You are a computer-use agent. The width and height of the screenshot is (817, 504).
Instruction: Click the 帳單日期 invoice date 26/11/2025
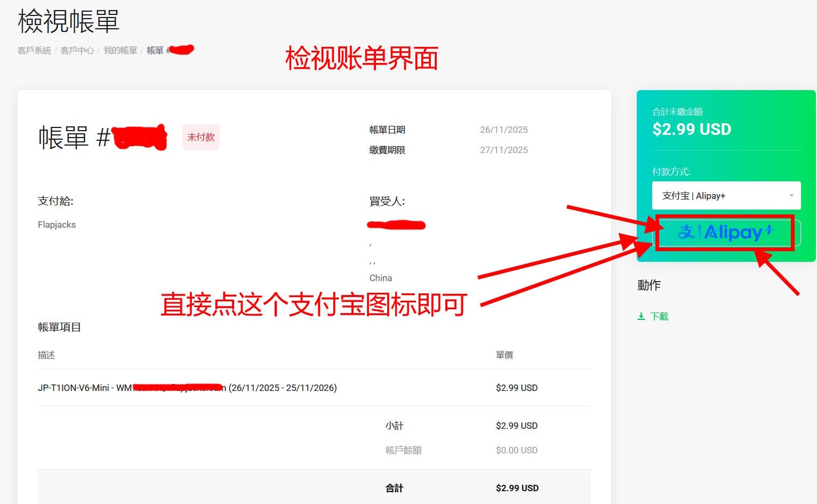[x=503, y=129]
